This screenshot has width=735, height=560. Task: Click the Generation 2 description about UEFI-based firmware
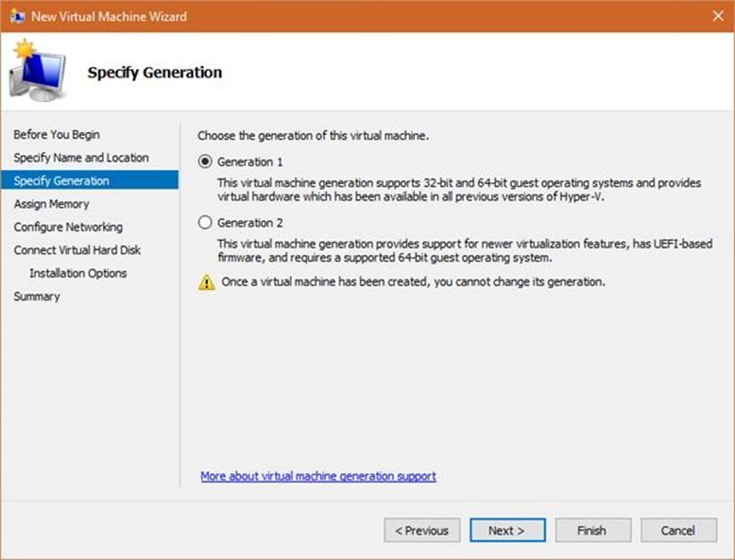click(465, 250)
